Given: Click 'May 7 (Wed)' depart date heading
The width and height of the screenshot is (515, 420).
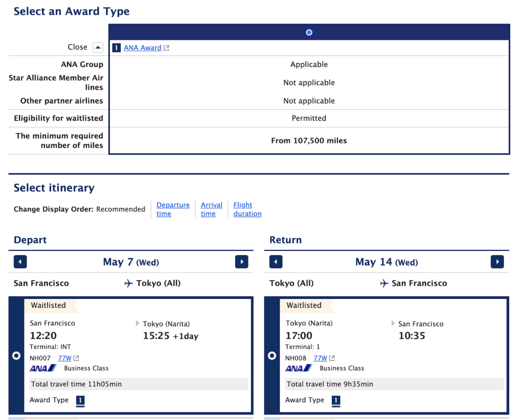Looking at the screenshot, I should (131, 262).
